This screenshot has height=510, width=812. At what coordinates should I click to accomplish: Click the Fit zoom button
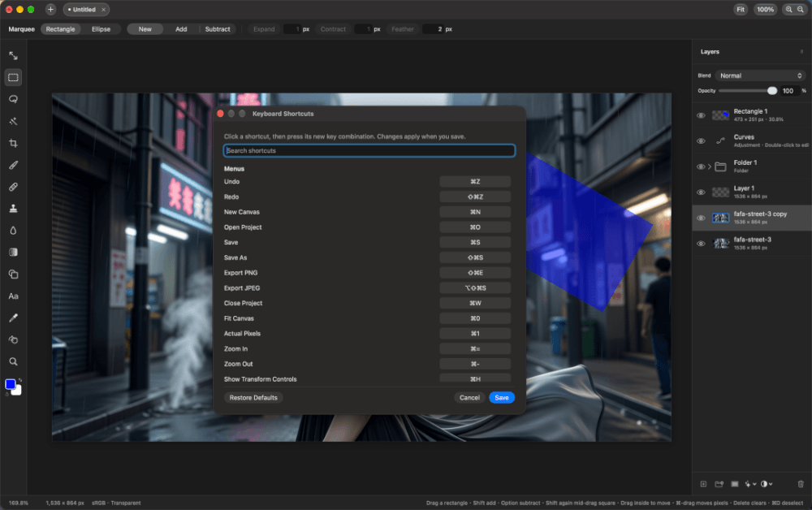(x=741, y=9)
